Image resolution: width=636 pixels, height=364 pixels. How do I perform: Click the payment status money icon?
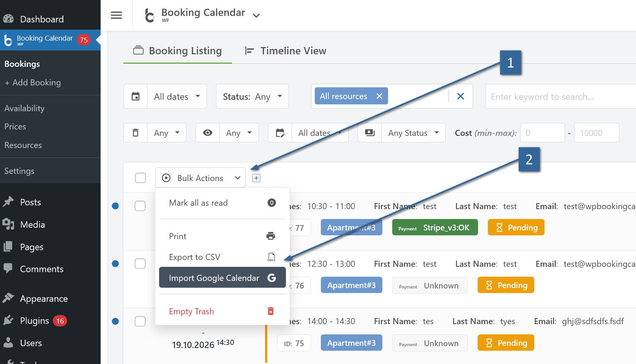[370, 133]
